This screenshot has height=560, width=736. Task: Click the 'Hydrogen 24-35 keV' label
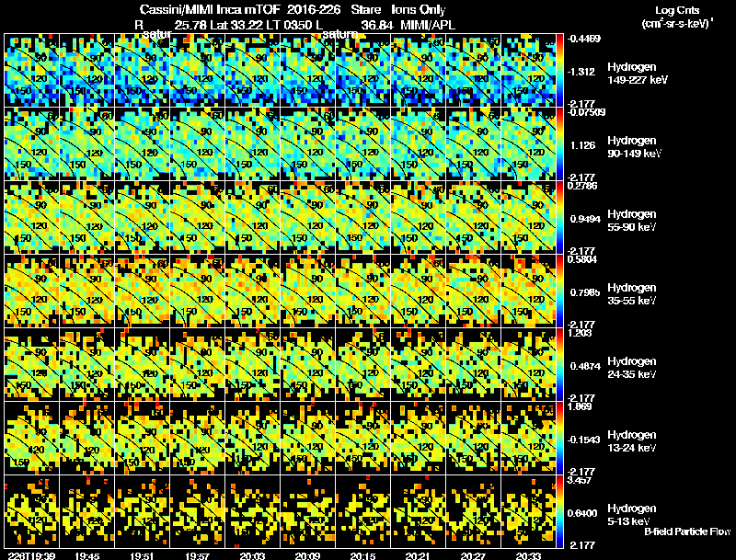point(632,368)
